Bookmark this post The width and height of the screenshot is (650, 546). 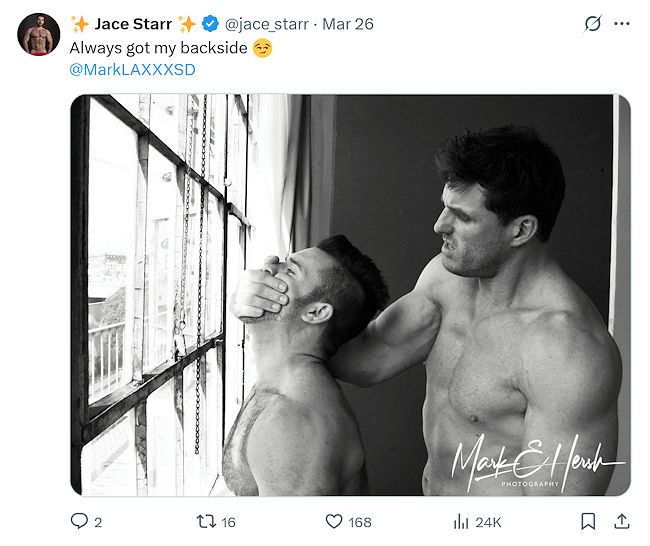point(588,521)
